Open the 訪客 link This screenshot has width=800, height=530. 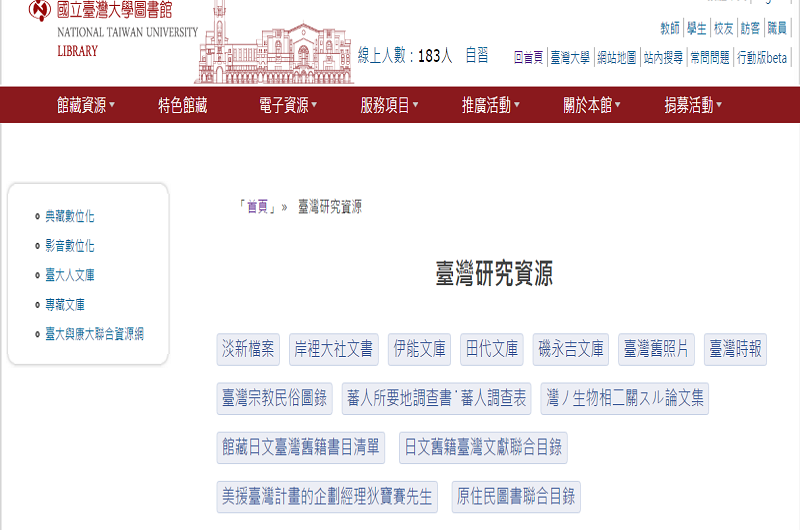tap(750, 28)
